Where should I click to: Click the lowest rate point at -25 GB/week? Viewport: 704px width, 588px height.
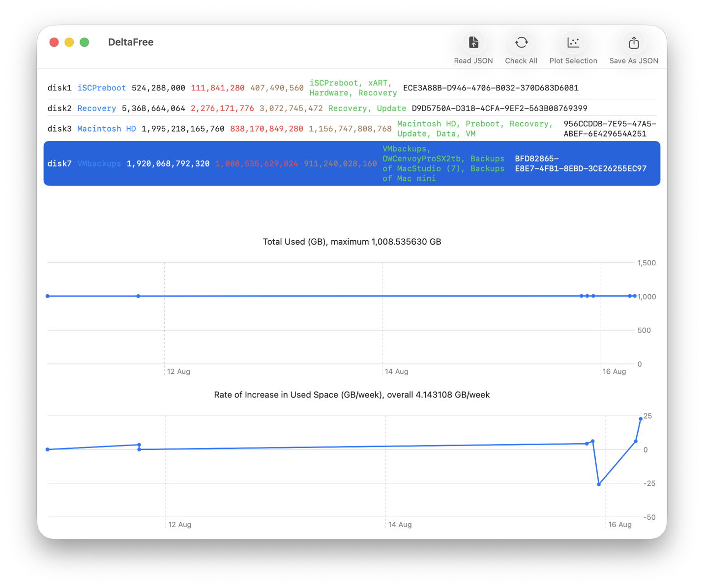599,484
